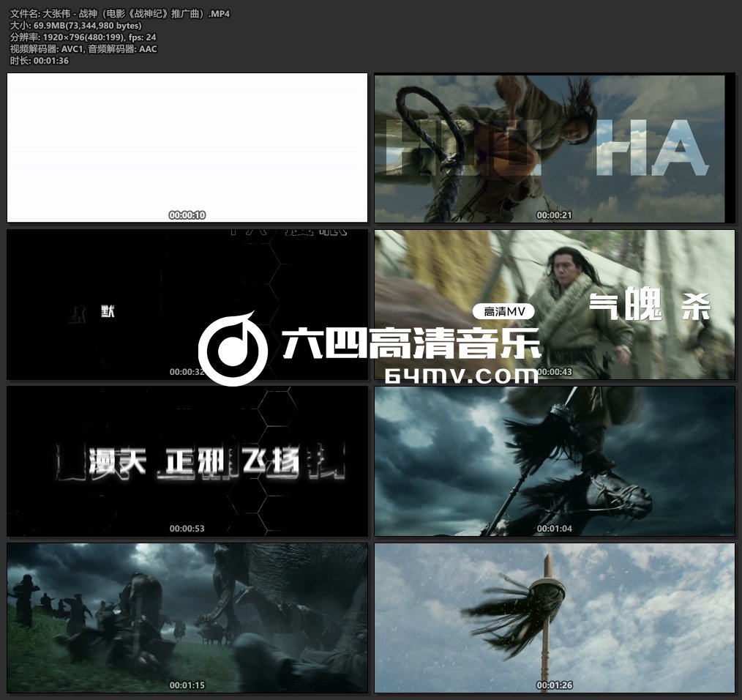Viewport: 742px width, 700px height.
Task: Click the file name line '大张伟 - 战神'
Action: [120, 14]
